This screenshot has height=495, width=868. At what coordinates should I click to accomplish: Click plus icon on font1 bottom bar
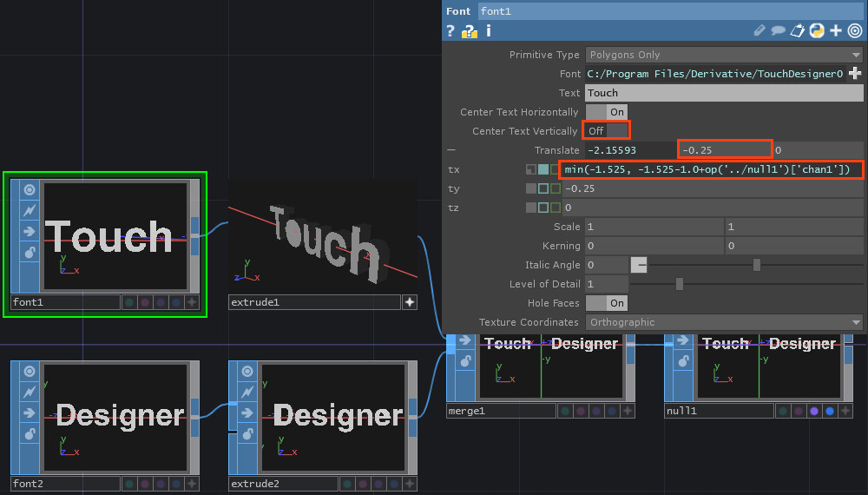(192, 301)
